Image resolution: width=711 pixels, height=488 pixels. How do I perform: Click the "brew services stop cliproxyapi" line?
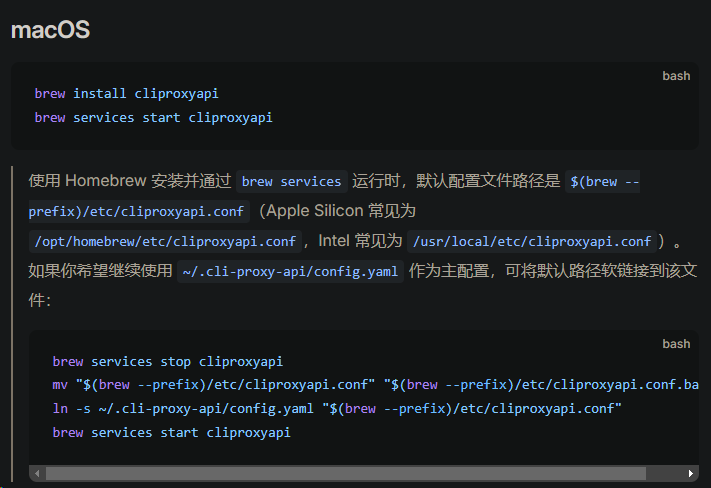coord(168,362)
